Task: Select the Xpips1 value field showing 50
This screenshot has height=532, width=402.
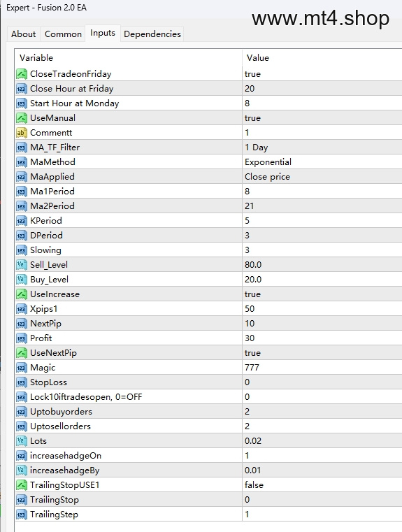Action: coord(322,309)
